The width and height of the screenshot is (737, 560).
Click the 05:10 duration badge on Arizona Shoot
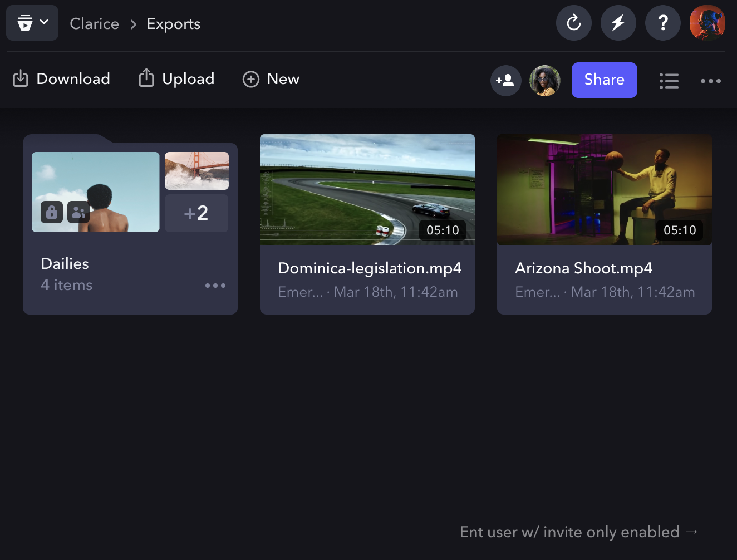click(680, 230)
